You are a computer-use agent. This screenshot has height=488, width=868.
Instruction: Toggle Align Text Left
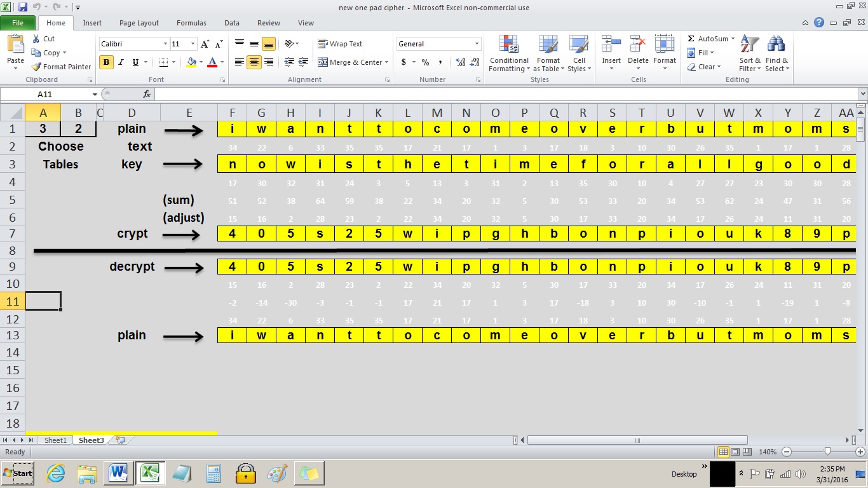click(240, 62)
